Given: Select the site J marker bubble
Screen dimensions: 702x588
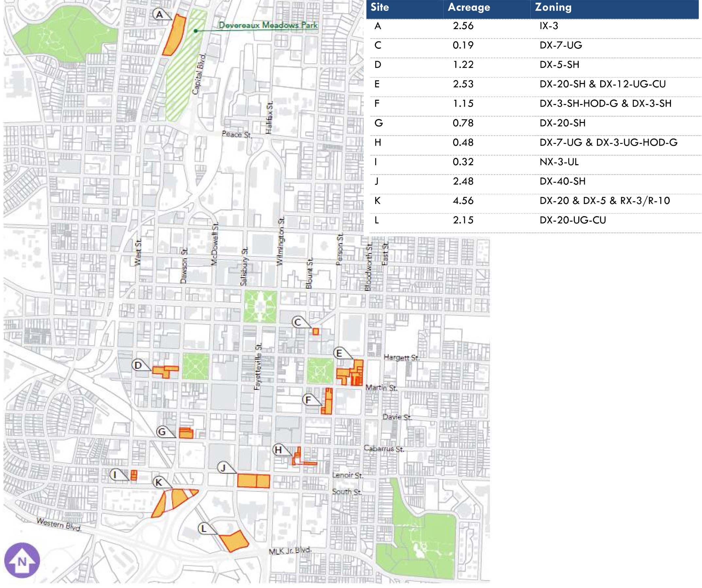Looking at the screenshot, I should pos(223,467).
